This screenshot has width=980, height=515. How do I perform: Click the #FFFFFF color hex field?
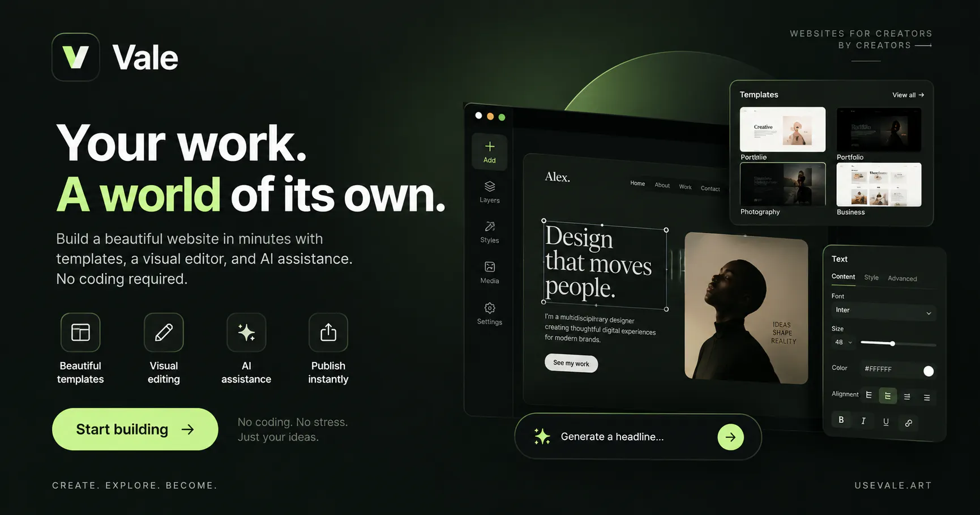tap(898, 369)
